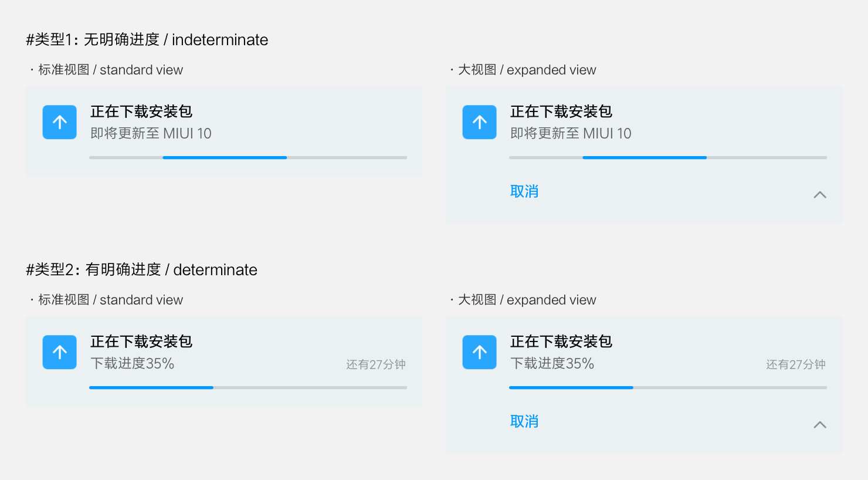Select the 下载进度35% text in the determinate standard card

133,363
